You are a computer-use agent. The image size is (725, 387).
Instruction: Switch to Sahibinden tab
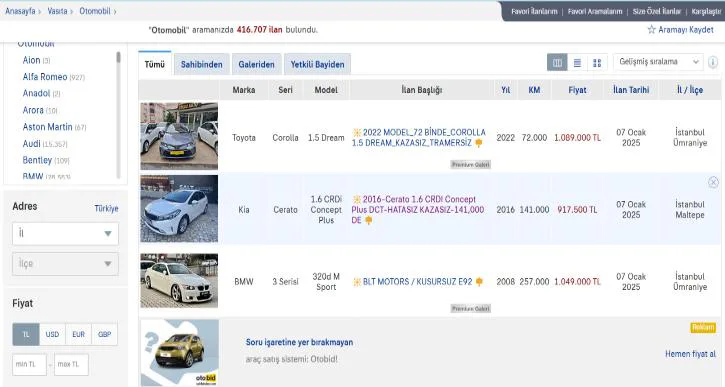(x=202, y=64)
